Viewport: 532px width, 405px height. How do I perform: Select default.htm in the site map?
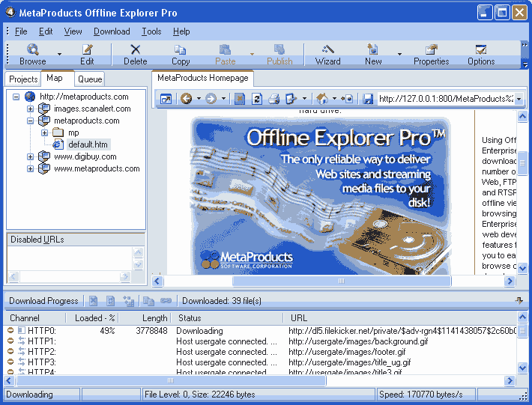[88, 144]
